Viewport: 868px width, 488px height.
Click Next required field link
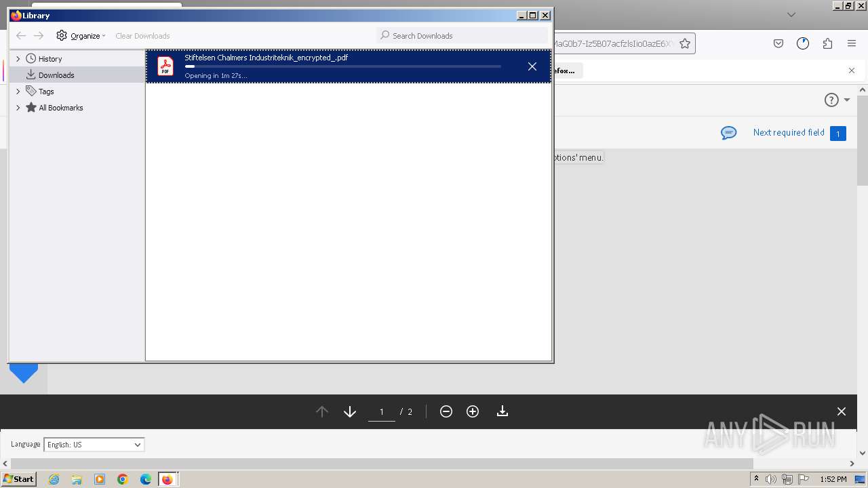789,132
